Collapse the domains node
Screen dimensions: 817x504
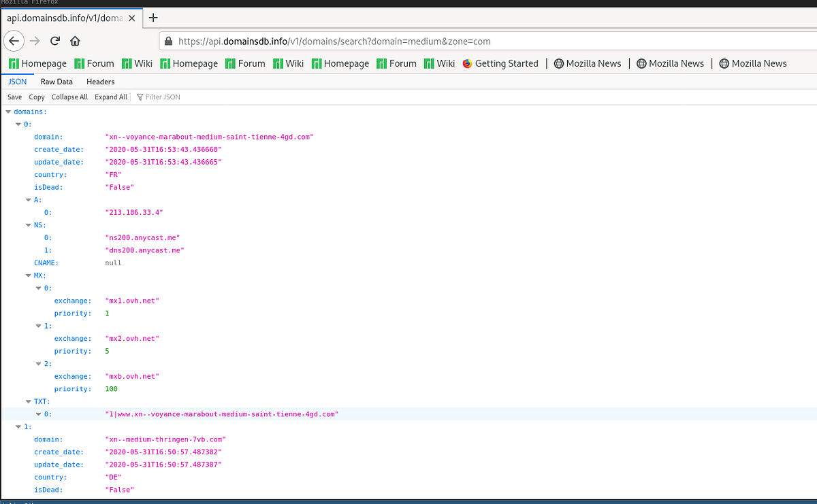click(7, 111)
